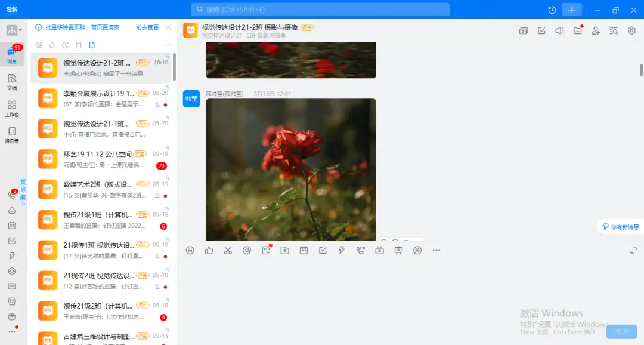644x345 pixels.
Task: Open the layered cube icon in sidebar
Action: tap(12, 271)
